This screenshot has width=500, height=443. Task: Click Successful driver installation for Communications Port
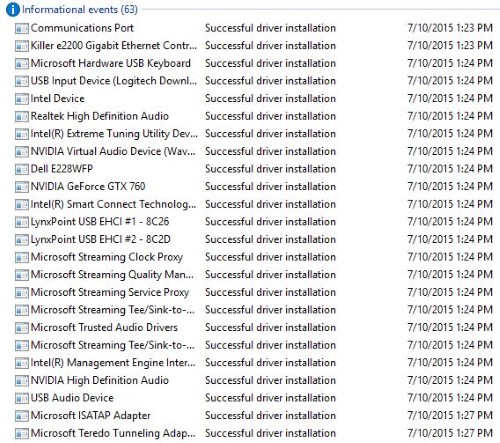click(x=270, y=28)
